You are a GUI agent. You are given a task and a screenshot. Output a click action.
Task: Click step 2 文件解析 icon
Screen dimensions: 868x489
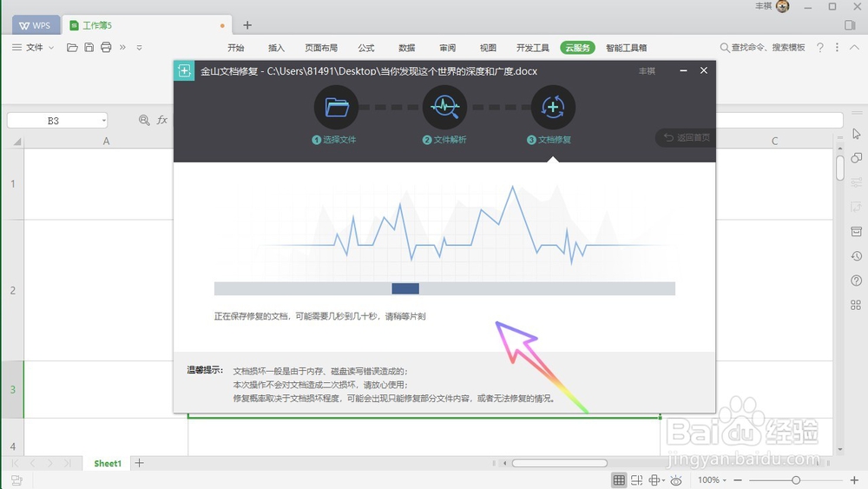pos(444,107)
